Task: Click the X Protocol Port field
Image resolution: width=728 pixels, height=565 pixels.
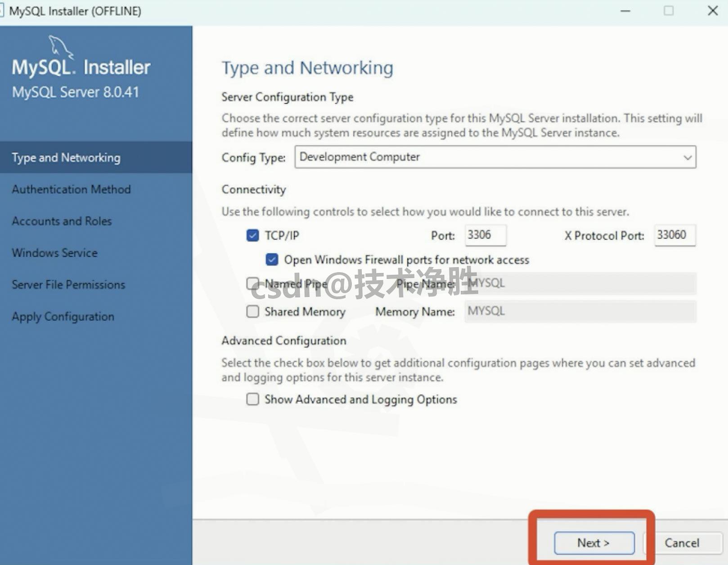Action: 675,235
